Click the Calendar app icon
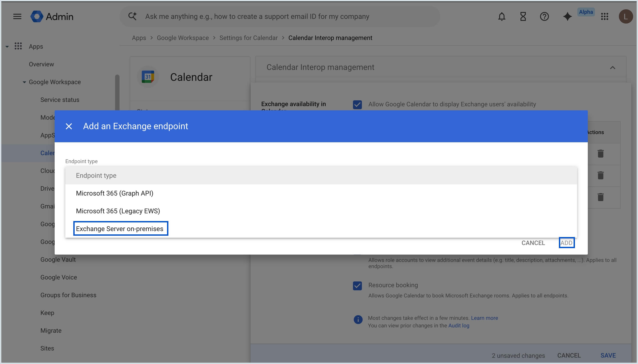Screen dimensions: 638x364 148,77
